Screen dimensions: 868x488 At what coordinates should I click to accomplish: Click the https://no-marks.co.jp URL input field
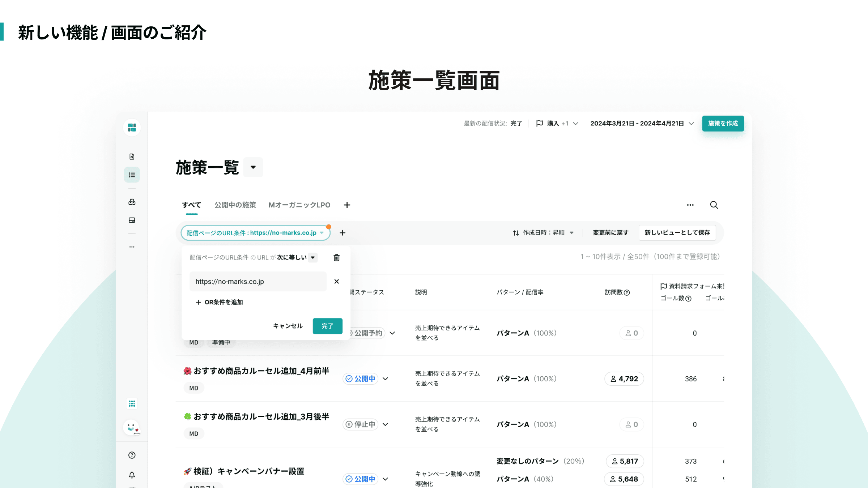258,281
